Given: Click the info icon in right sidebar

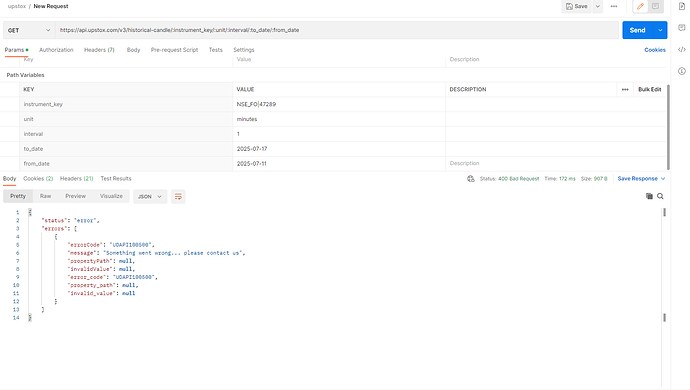Looking at the screenshot, I should (x=682, y=71).
